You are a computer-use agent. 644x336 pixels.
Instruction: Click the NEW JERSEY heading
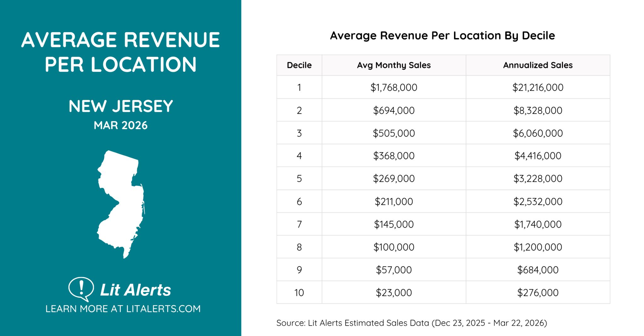pyautogui.click(x=121, y=106)
